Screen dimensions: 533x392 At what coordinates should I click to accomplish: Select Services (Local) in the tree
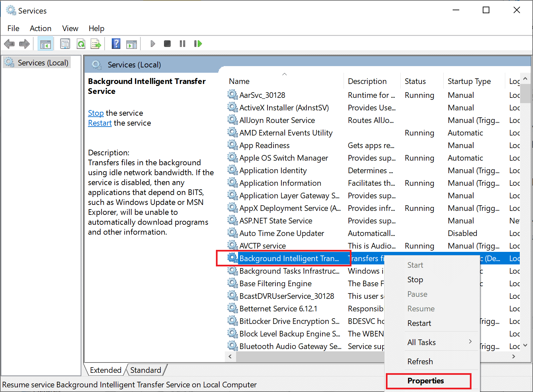(x=43, y=63)
